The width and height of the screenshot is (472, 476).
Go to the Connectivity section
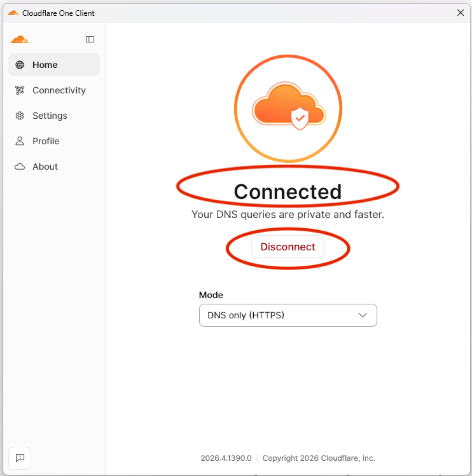click(x=54, y=90)
